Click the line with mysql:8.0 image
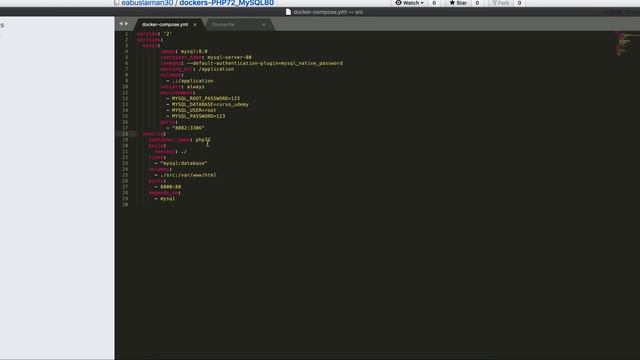 (184, 51)
